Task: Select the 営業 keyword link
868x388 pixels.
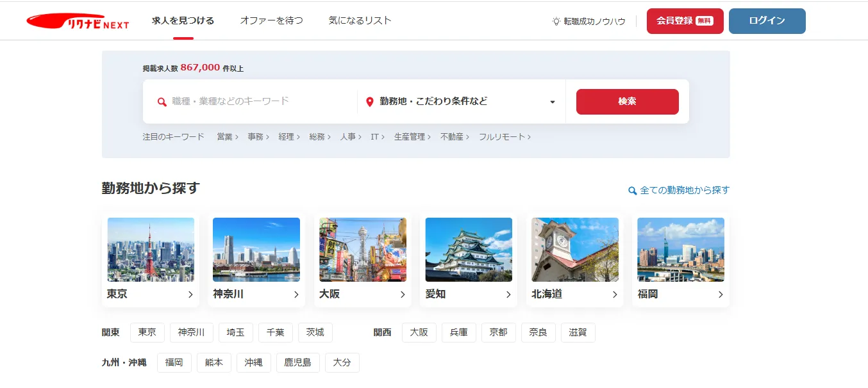Action: pyautogui.click(x=228, y=136)
